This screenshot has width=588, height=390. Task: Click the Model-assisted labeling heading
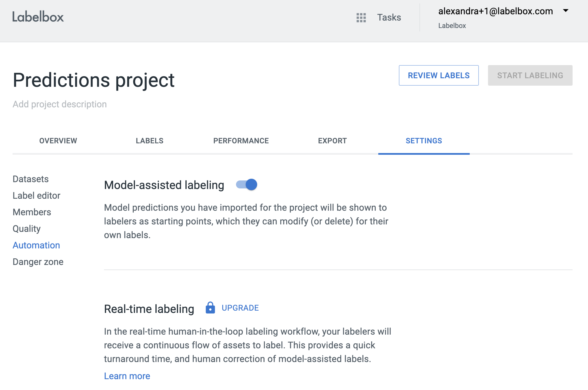coord(164,185)
